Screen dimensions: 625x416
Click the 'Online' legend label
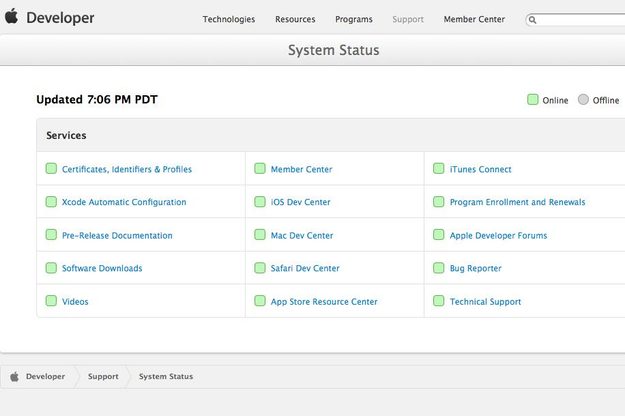(x=555, y=100)
